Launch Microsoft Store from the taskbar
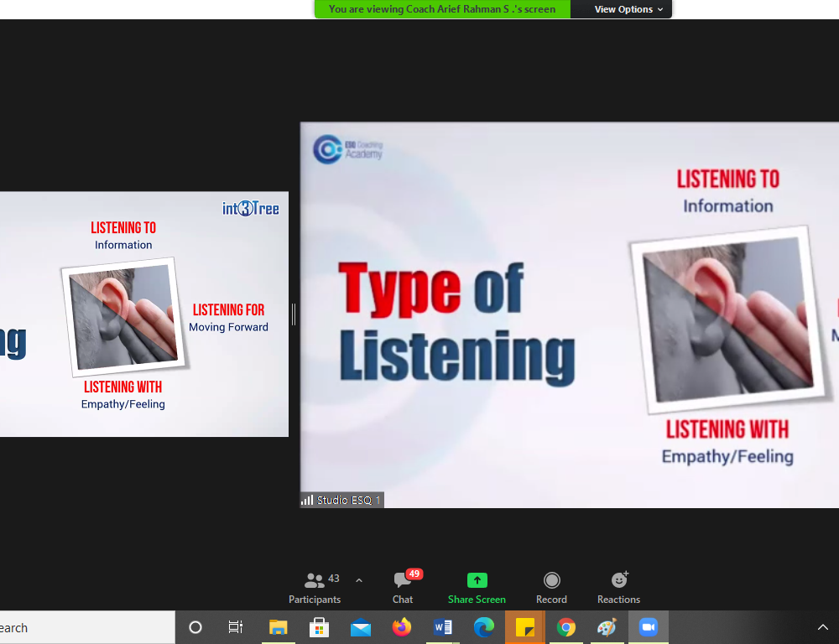Image resolution: width=839 pixels, height=644 pixels. [x=319, y=627]
